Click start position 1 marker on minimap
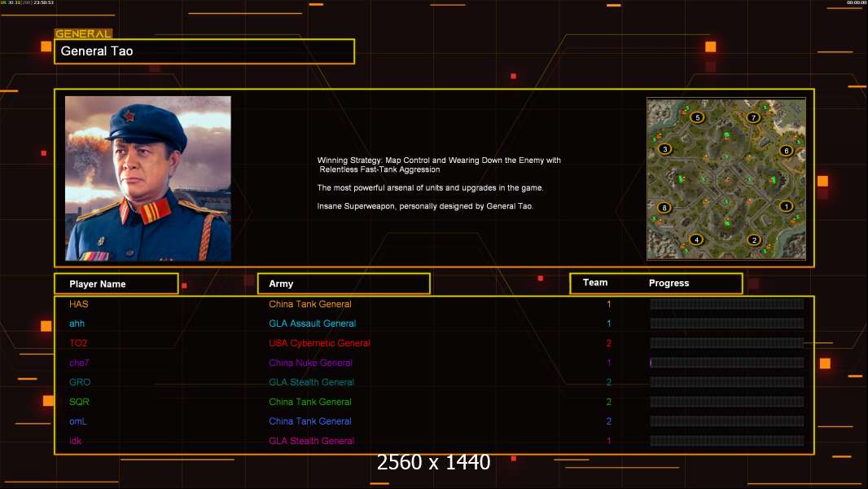Viewport: 868px width, 489px height. point(786,206)
